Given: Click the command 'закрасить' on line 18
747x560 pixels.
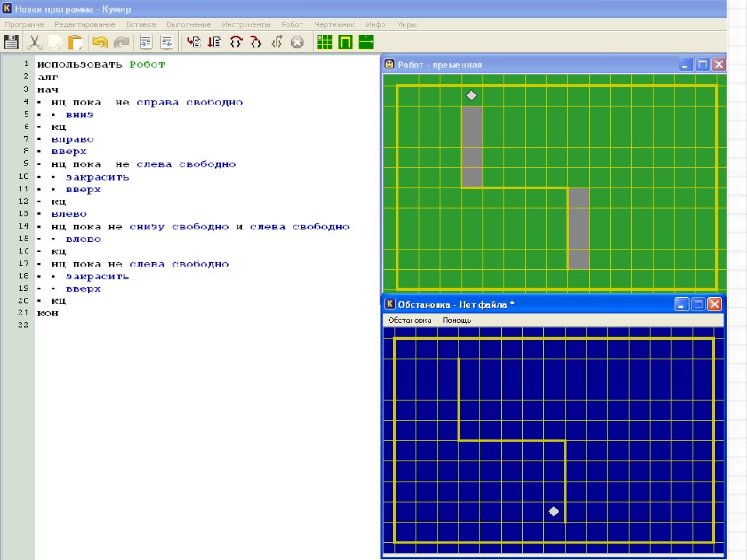Looking at the screenshot, I should (98, 276).
